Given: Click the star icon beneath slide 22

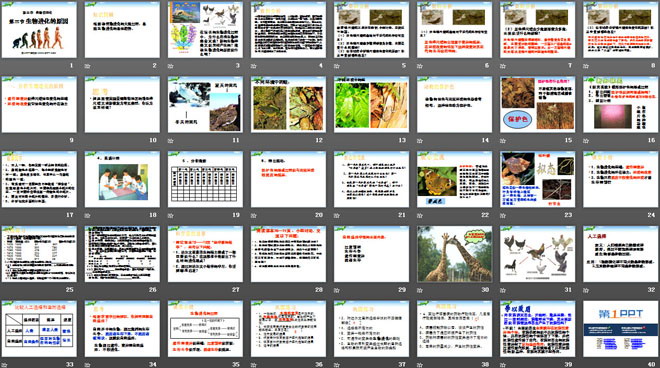Looking at the screenshot, I should coord(420,215).
